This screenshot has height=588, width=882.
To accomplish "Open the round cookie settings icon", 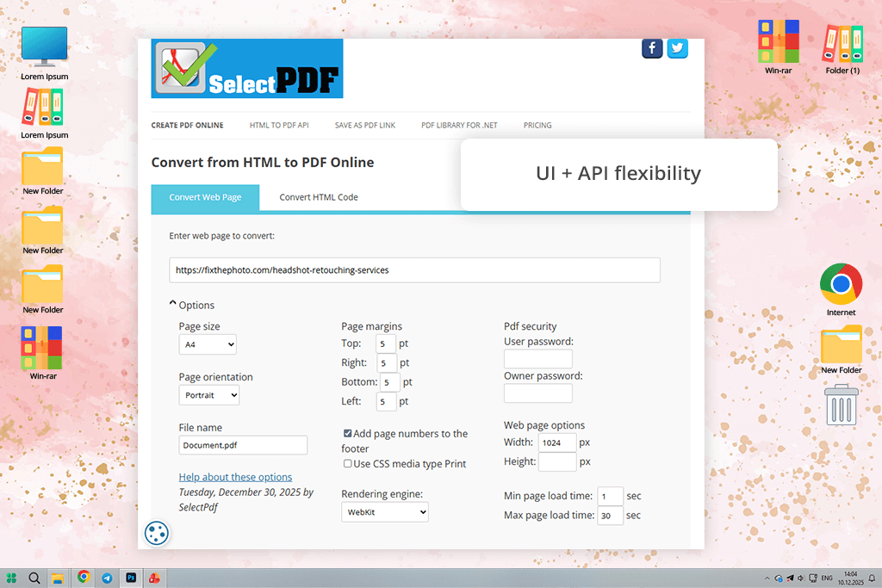I will 157,533.
